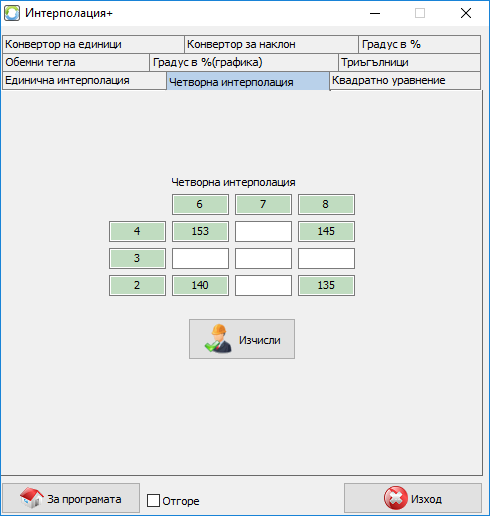Go to Градус в %(графика) tab

coord(244,62)
